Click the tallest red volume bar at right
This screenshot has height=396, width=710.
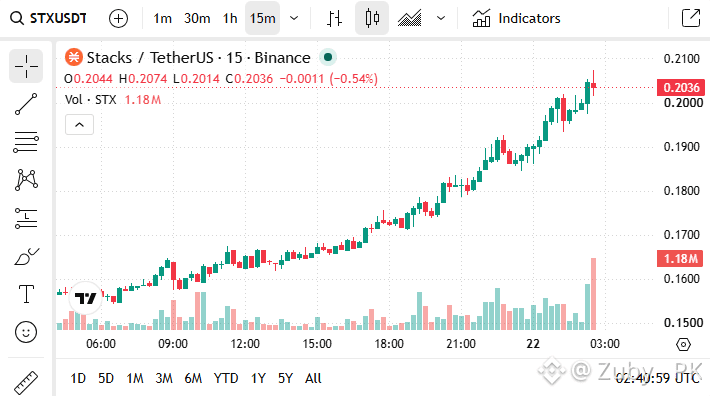tap(593, 294)
